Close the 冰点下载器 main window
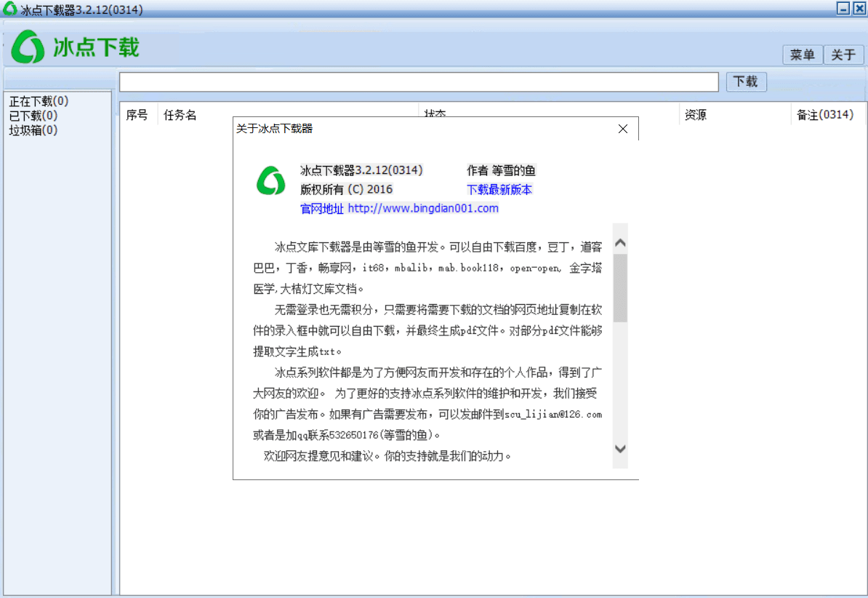 [x=859, y=8]
